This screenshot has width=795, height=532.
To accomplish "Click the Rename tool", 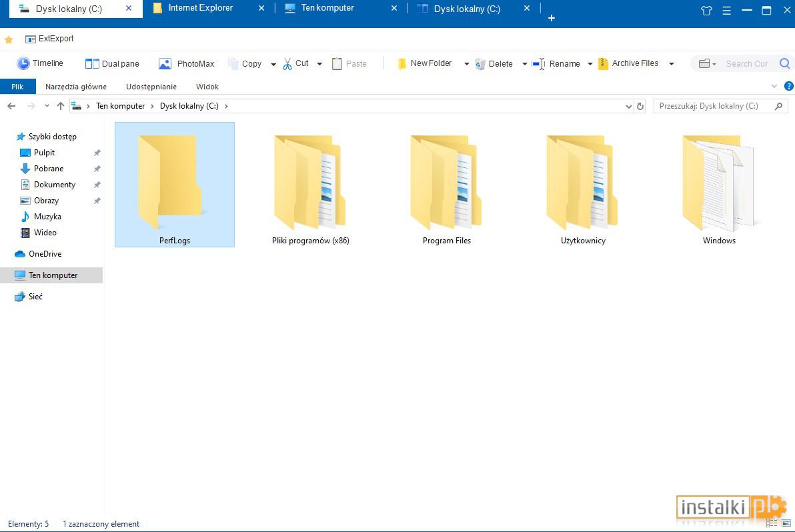I will pyautogui.click(x=556, y=63).
